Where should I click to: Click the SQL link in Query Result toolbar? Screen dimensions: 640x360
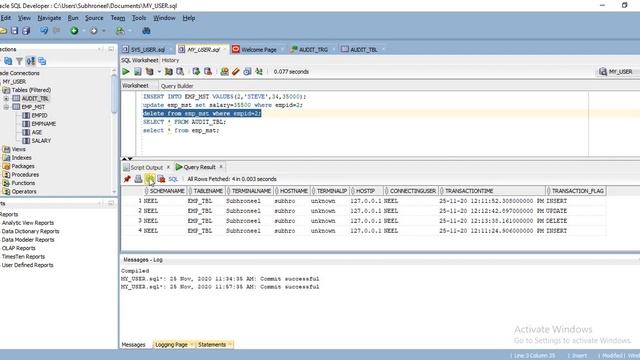[173, 179]
